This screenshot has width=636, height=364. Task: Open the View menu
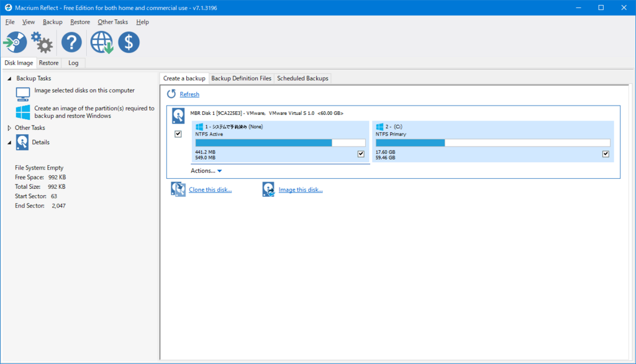pyautogui.click(x=29, y=22)
